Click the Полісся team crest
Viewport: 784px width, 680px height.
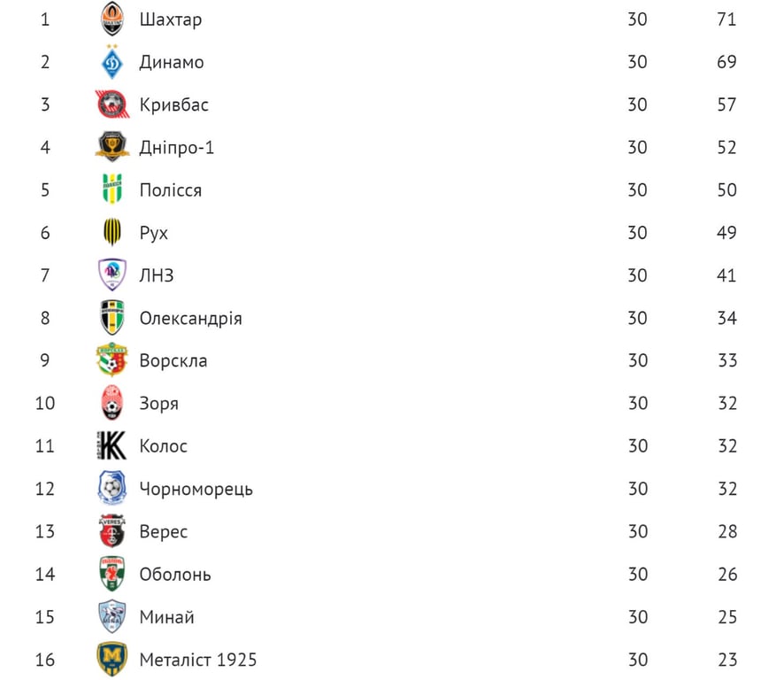pos(112,190)
